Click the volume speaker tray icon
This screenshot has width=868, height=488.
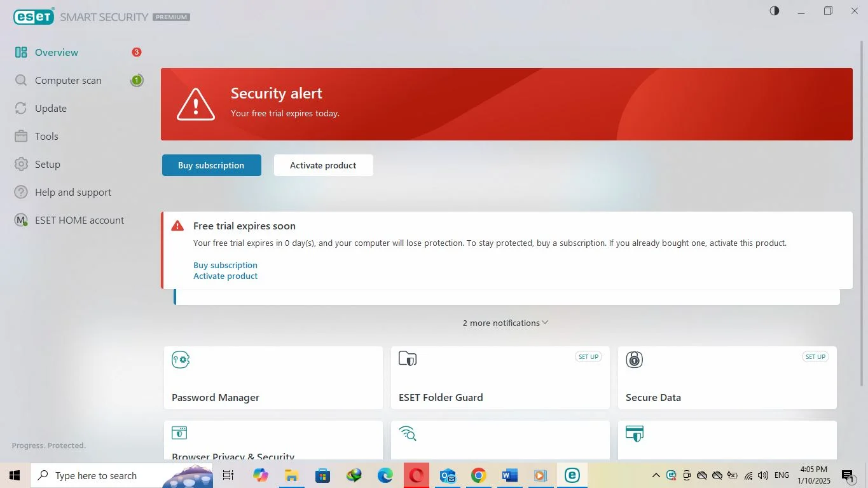click(x=763, y=475)
